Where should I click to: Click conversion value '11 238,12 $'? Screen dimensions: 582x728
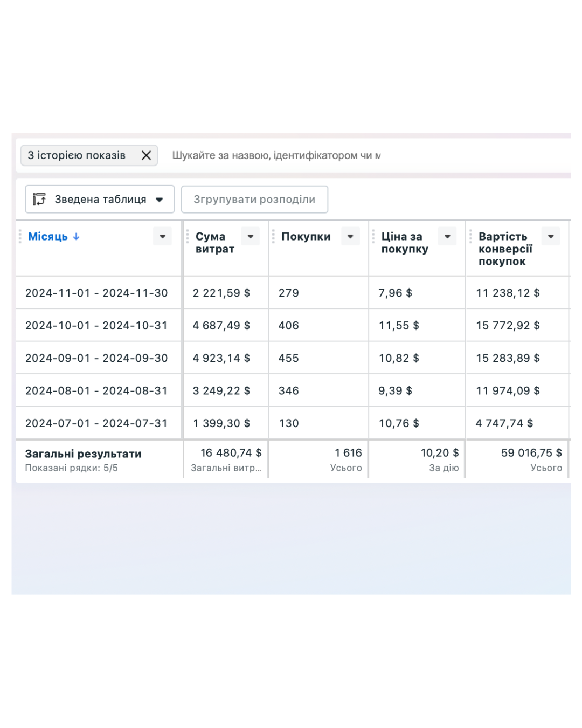tap(508, 293)
